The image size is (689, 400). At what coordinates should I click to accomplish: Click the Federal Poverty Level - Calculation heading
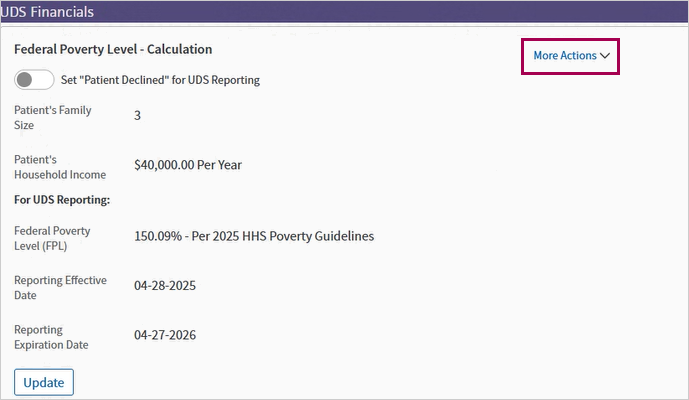tap(113, 49)
